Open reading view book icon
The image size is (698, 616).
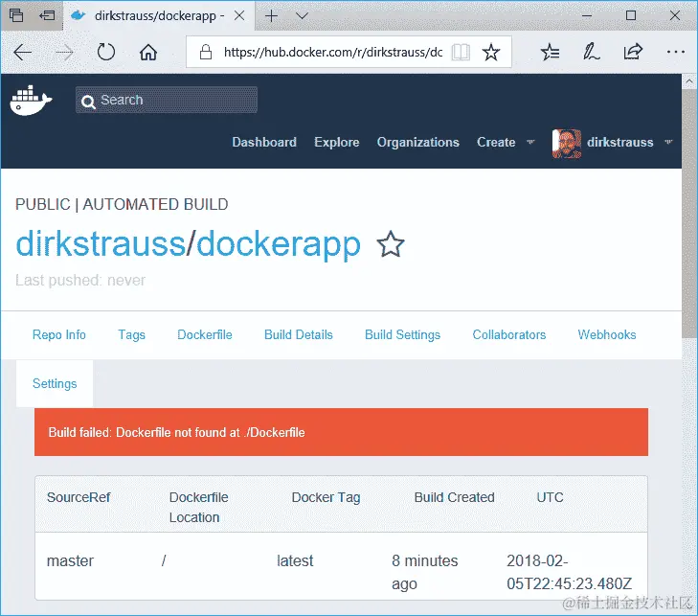click(461, 53)
